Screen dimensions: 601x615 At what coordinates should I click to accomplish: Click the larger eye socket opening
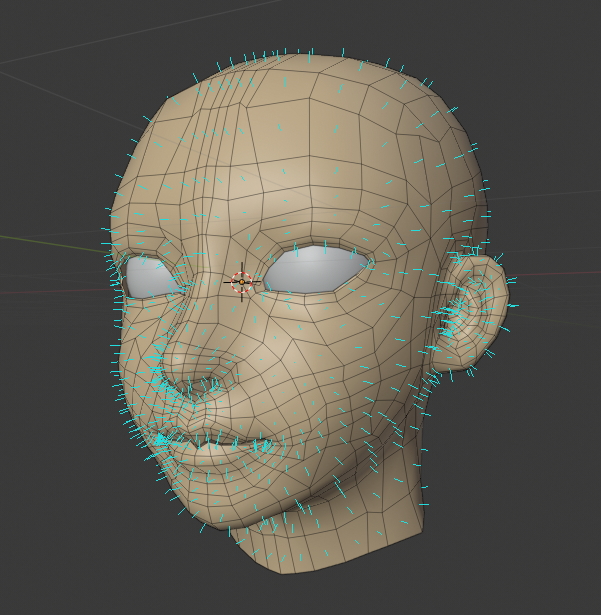coord(316,269)
